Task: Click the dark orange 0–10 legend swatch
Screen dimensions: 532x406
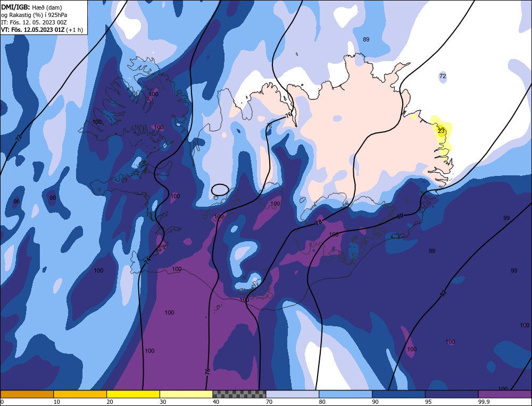Action: tap(27, 394)
